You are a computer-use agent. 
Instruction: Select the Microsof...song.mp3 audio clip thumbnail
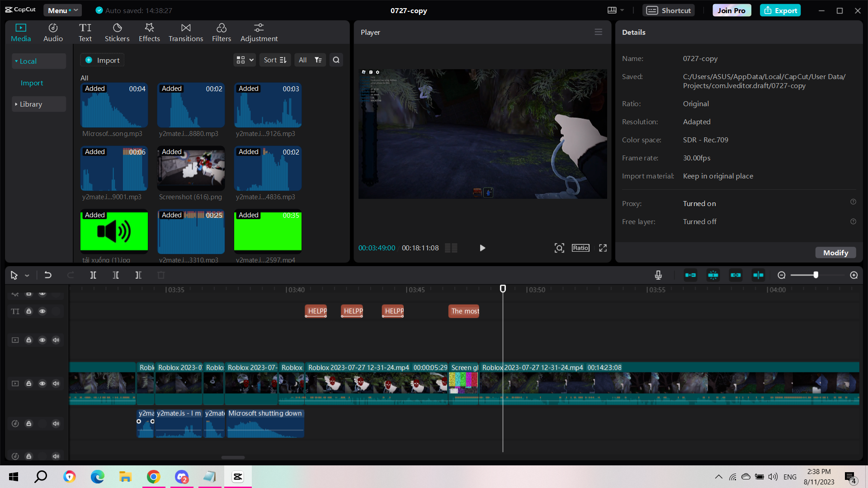[114, 105]
